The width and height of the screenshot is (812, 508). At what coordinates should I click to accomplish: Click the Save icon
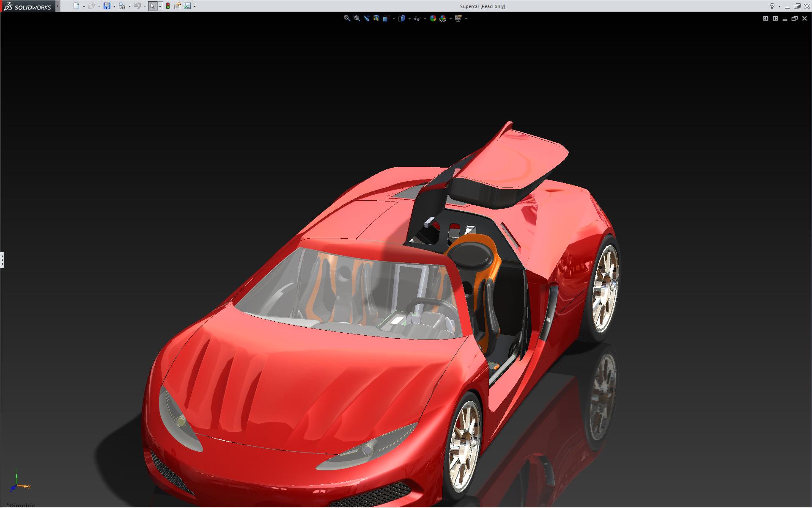107,6
